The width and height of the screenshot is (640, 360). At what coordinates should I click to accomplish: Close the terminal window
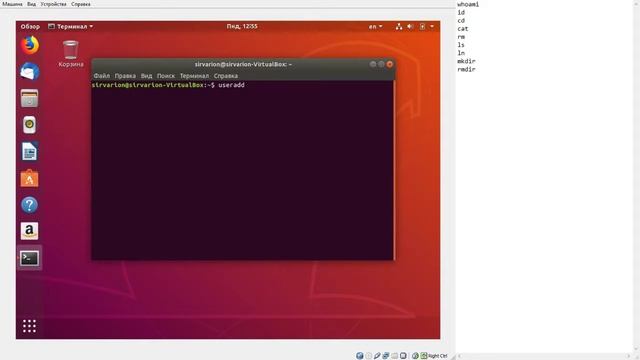[x=390, y=64]
